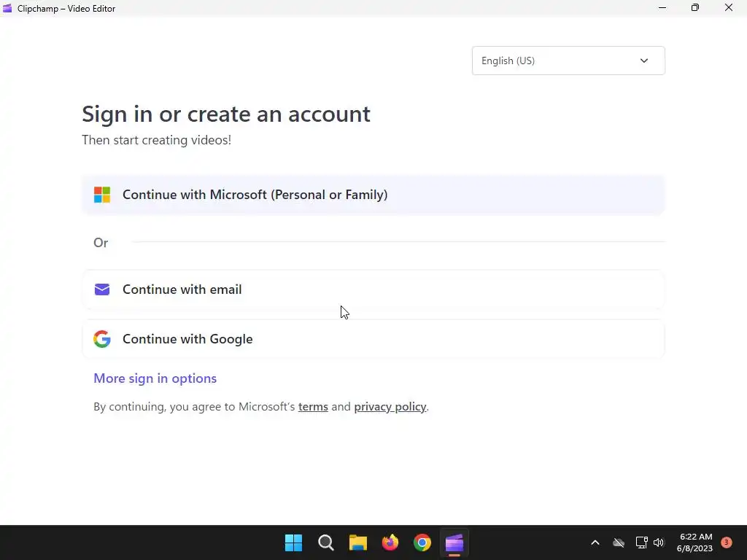Open taskbar Search magnifier

click(326, 542)
